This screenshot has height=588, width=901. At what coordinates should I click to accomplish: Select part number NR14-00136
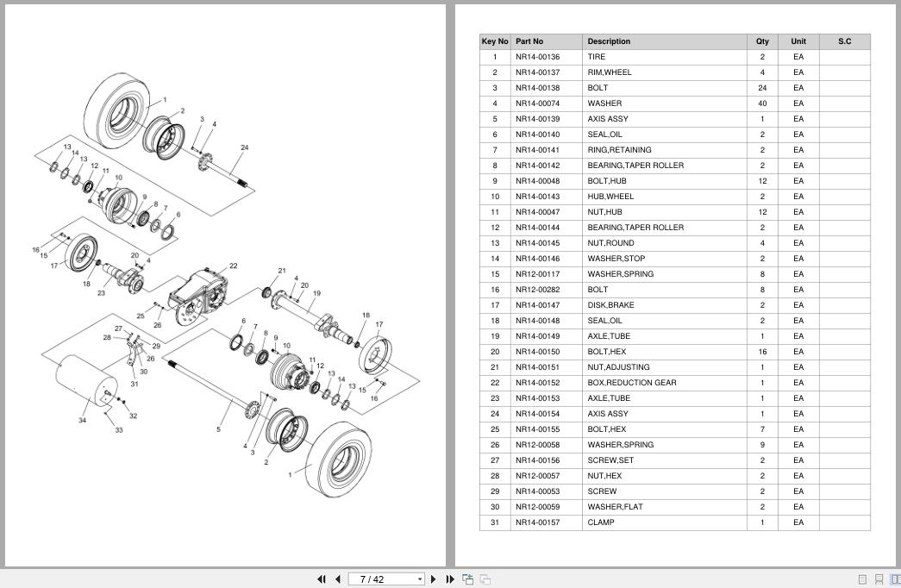point(537,57)
